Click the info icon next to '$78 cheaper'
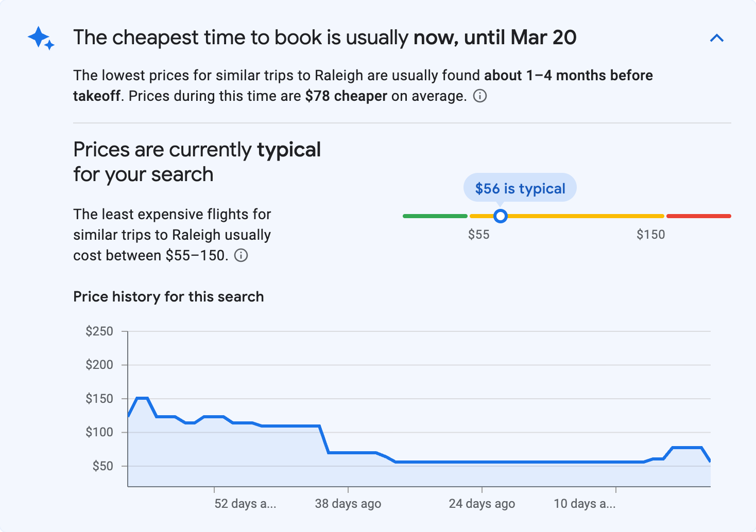The height and width of the screenshot is (532, 756). pos(479,96)
